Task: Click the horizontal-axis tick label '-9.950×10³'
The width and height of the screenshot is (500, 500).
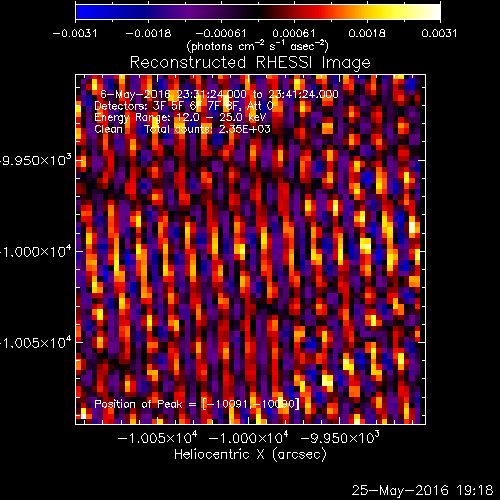Action: [340, 438]
